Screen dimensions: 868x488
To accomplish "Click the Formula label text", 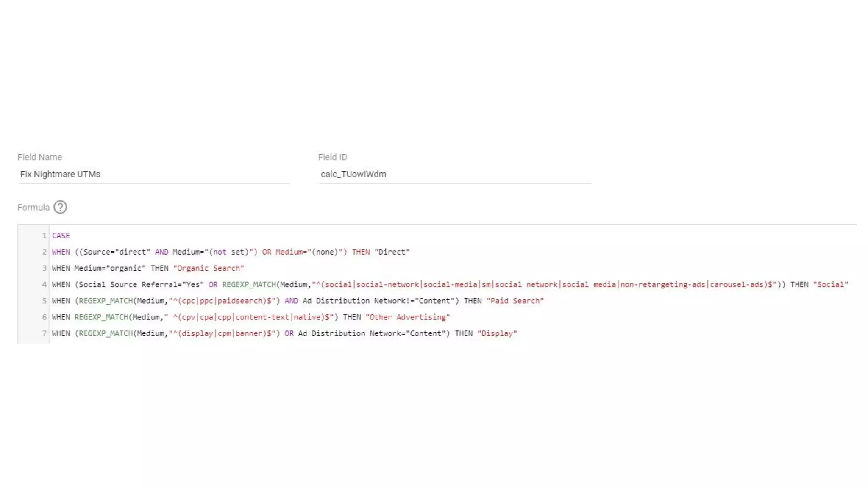I will [33, 208].
